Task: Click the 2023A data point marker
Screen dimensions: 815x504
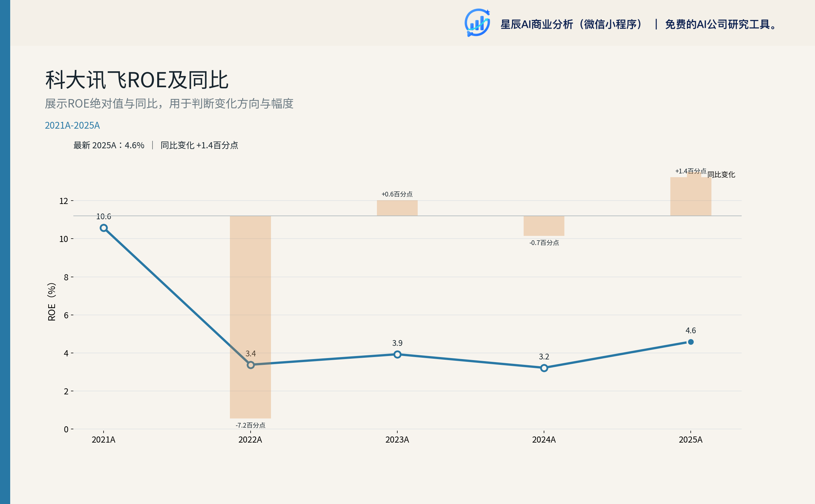Action: pos(397,355)
